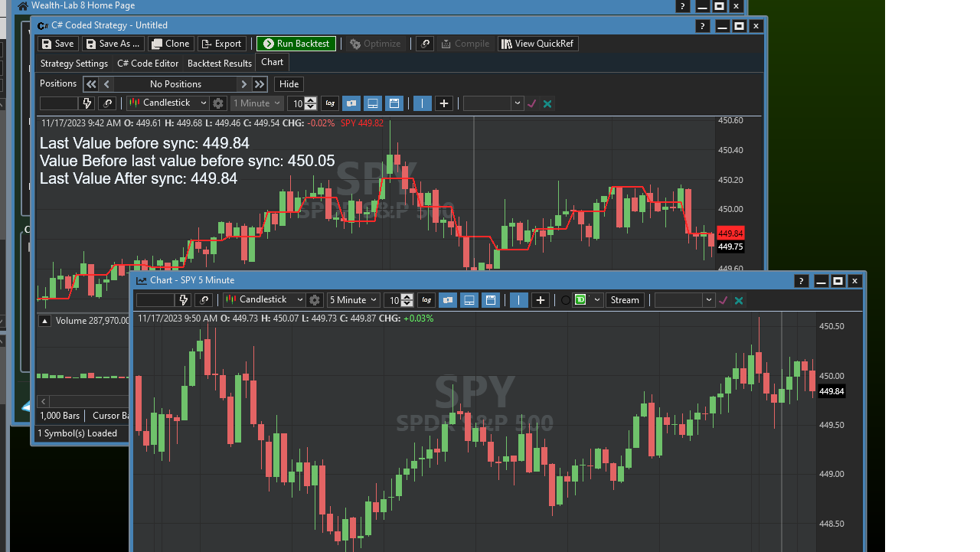Click teal X icon in strategy chart toolbar
980x552 pixels.
coord(547,103)
